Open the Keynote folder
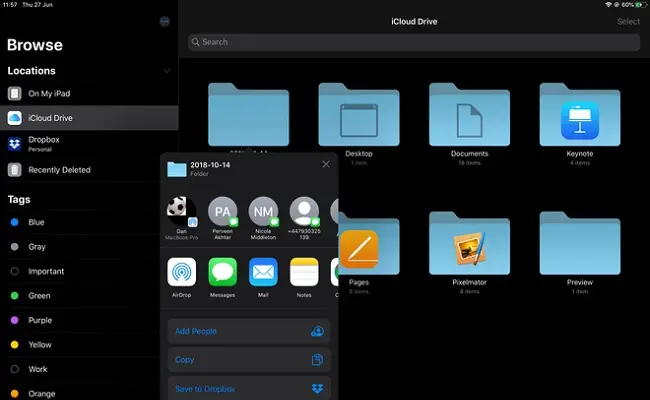Viewport: 650px width, 400px height. pyautogui.click(x=579, y=115)
